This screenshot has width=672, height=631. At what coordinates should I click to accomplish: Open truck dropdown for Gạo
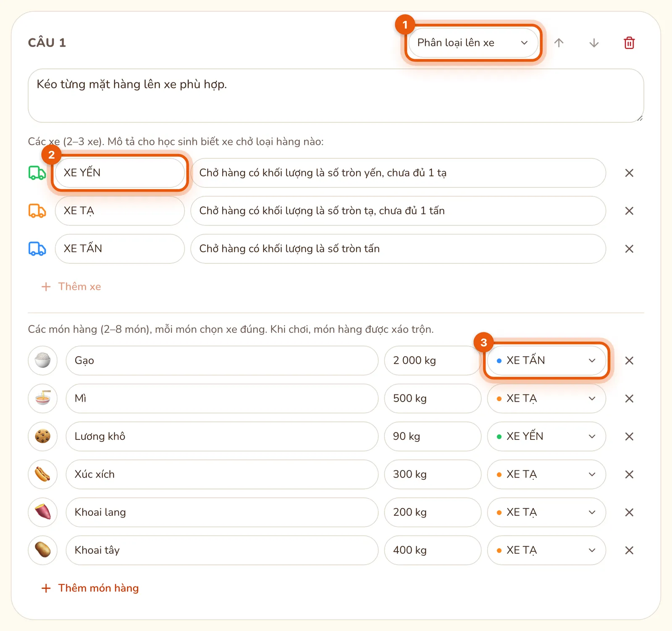(x=546, y=360)
